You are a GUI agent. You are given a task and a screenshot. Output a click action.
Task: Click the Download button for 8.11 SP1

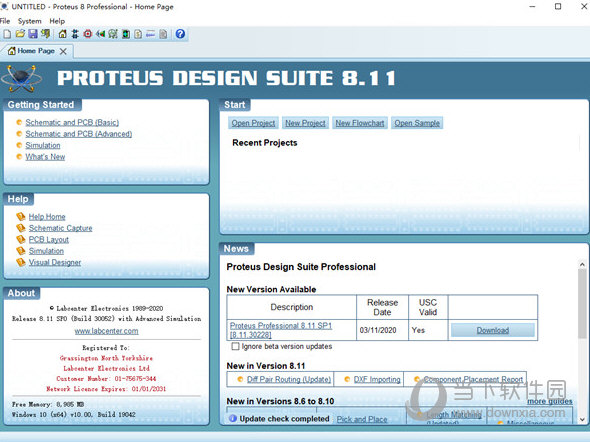493,330
